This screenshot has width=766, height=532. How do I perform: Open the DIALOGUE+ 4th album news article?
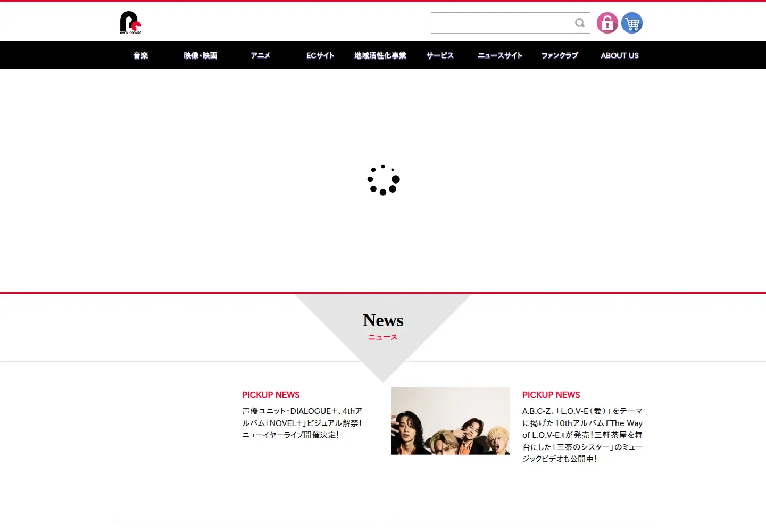tap(302, 423)
